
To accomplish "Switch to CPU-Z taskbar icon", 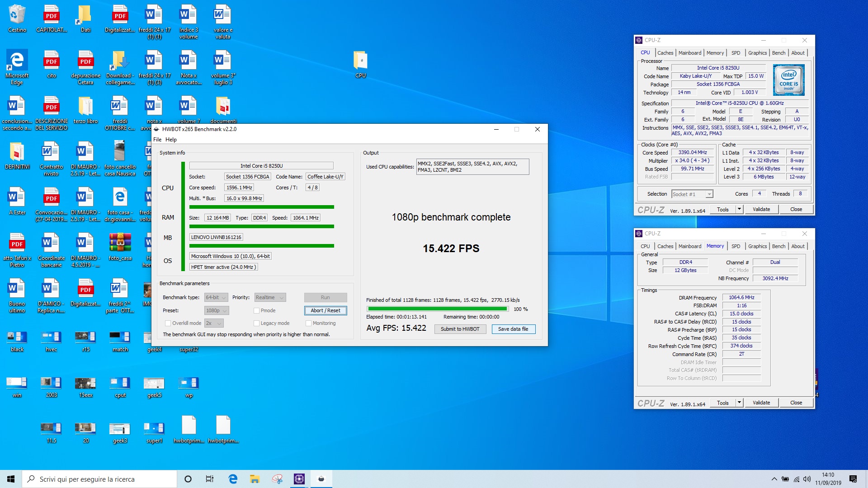I will coord(299,479).
